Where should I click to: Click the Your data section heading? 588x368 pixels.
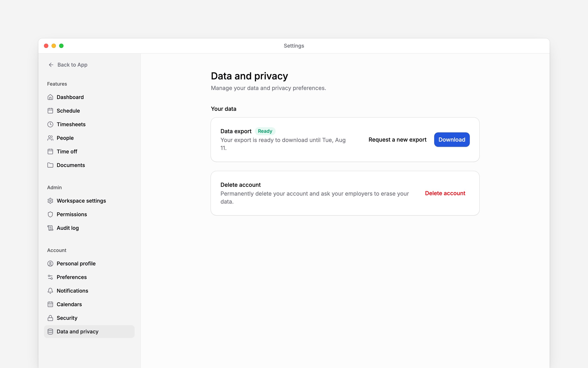click(223, 109)
